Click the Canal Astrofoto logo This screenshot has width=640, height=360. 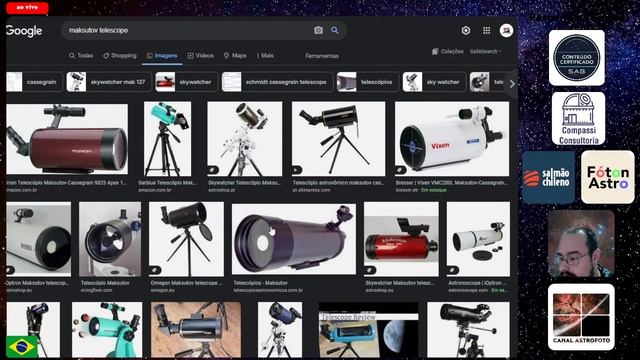(581, 317)
